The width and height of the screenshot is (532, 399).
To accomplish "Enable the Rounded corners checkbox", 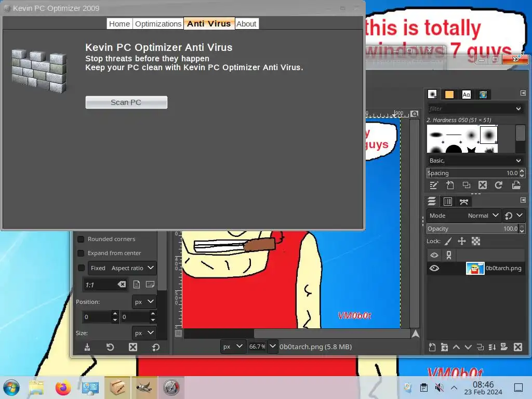I will (x=81, y=239).
